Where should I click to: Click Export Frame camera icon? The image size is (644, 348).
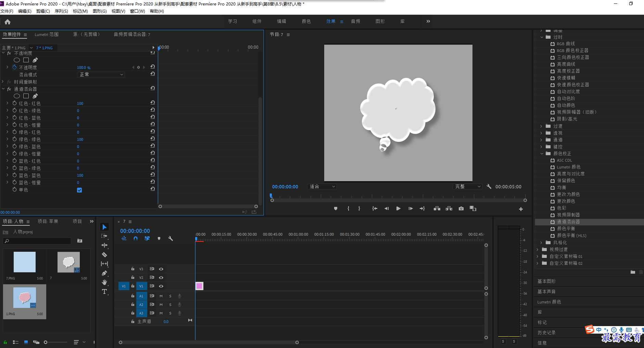461,209
